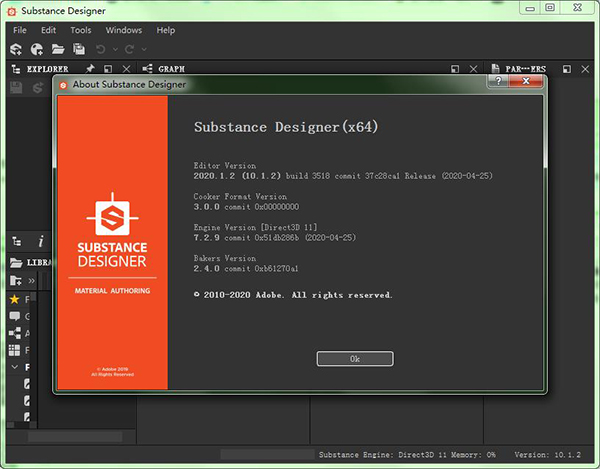Click the Substance Engine Direct3D 11 status

(x=383, y=455)
